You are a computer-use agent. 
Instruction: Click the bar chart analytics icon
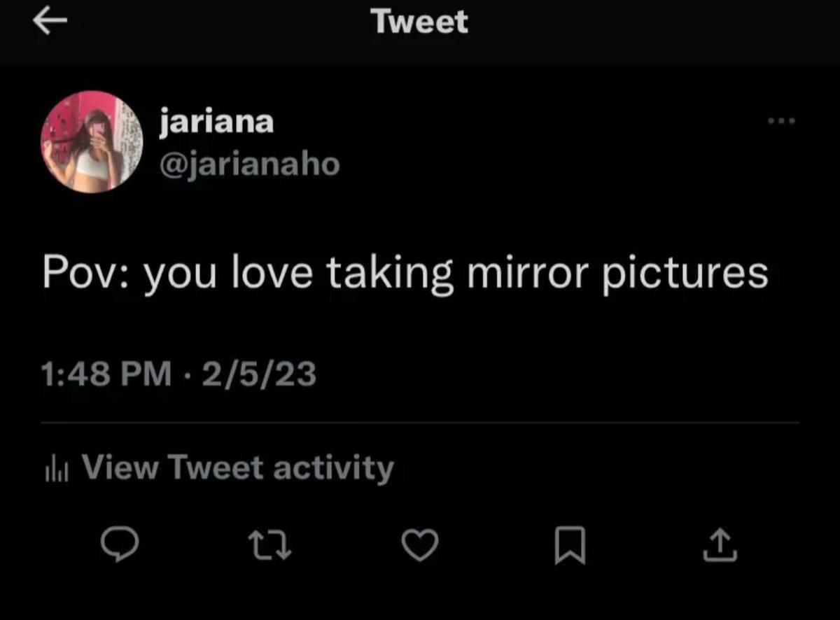click(55, 469)
